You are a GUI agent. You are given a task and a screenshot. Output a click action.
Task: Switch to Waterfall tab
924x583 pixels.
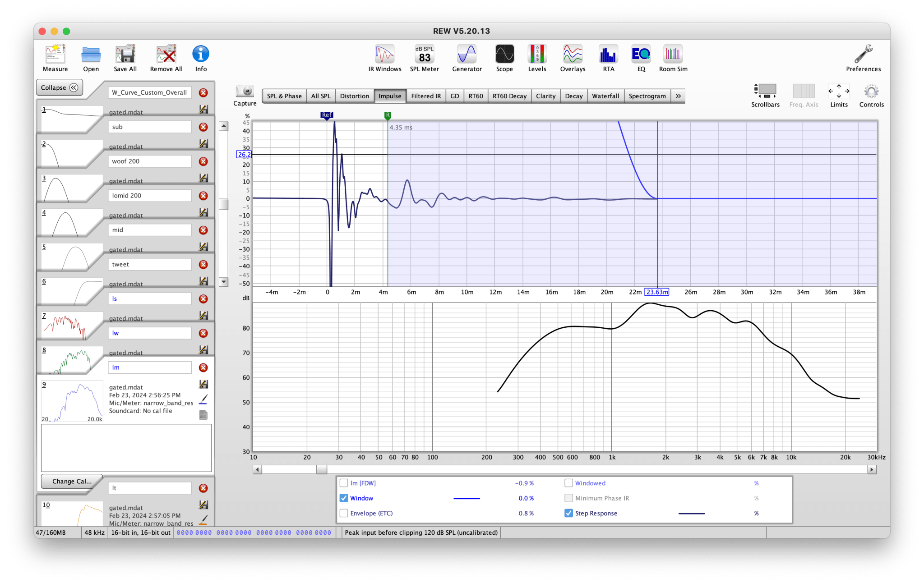point(605,96)
